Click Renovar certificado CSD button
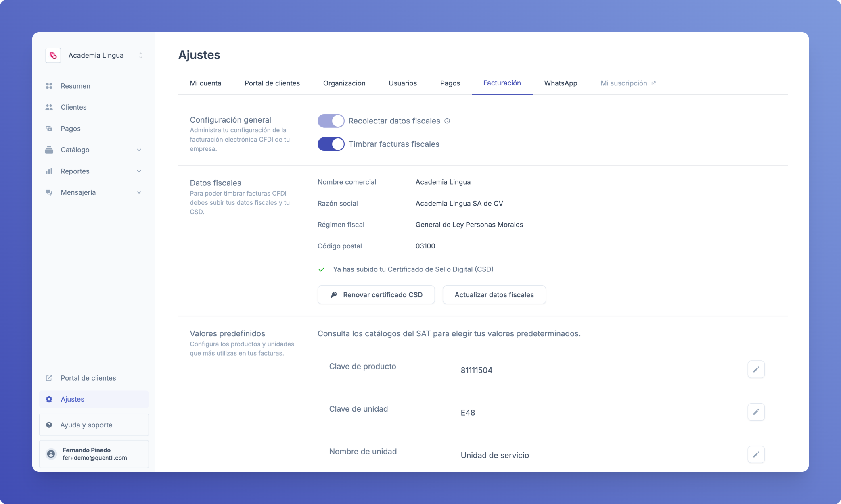The image size is (841, 504). (376, 295)
